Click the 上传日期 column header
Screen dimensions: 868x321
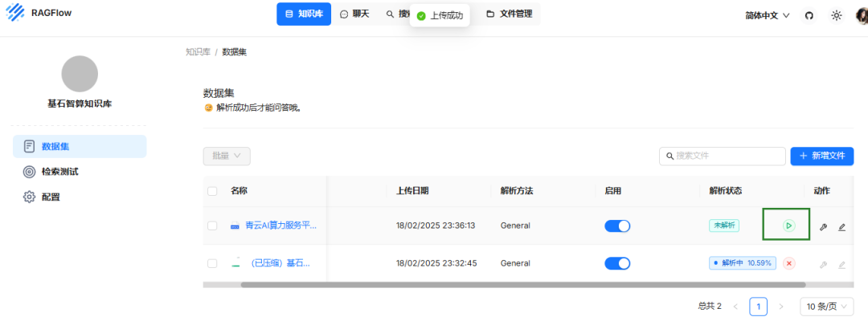click(x=412, y=191)
